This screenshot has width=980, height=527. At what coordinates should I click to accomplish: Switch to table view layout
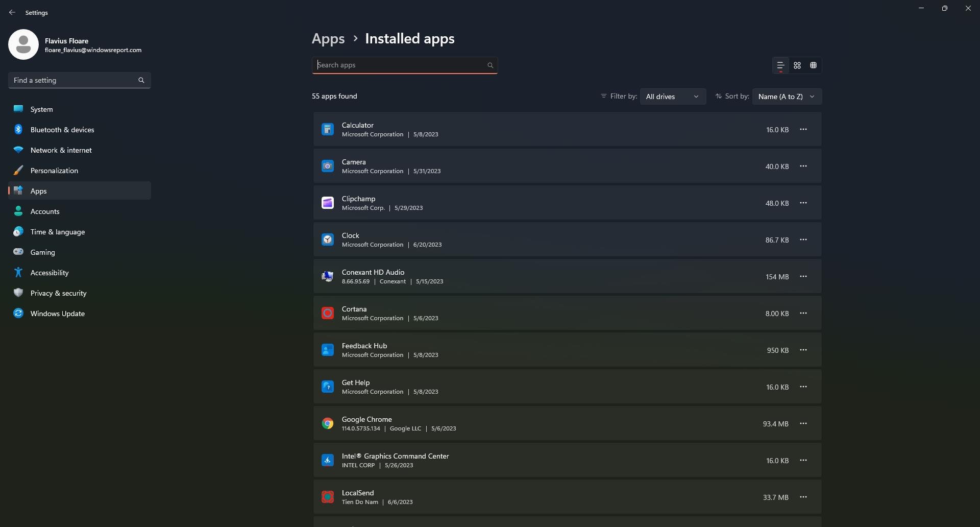pos(814,65)
